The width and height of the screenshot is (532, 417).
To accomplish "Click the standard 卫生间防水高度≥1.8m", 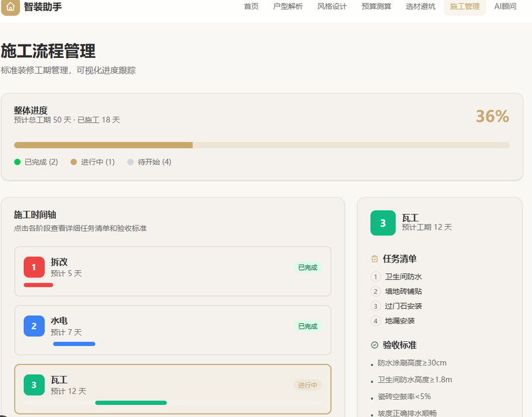I will (x=414, y=380).
